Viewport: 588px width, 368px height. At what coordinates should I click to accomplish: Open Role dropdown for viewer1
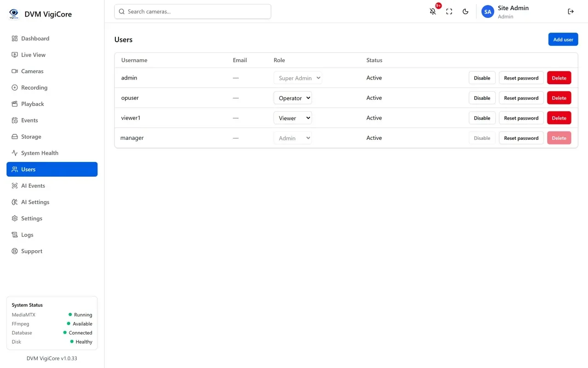coord(293,118)
